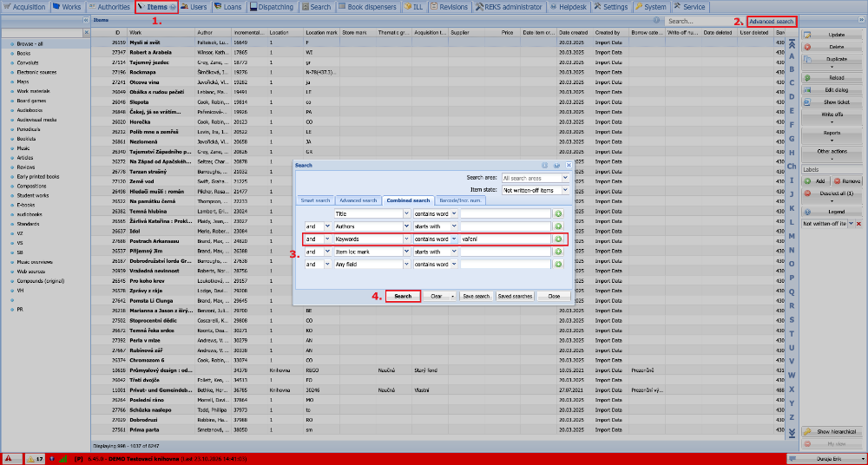The width and height of the screenshot is (868, 465).
Task: Expand Write offs menu
Action: tap(832, 117)
